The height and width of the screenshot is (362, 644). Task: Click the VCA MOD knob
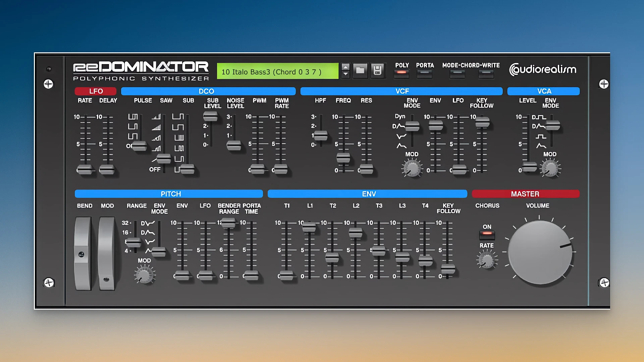(x=550, y=168)
